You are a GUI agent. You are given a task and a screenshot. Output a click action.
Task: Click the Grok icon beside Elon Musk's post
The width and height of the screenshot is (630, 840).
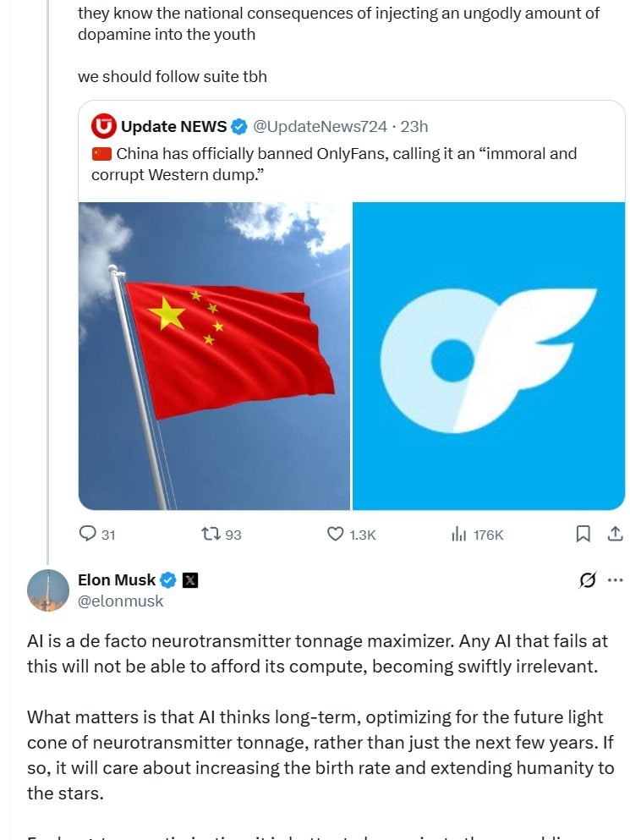pos(587,579)
